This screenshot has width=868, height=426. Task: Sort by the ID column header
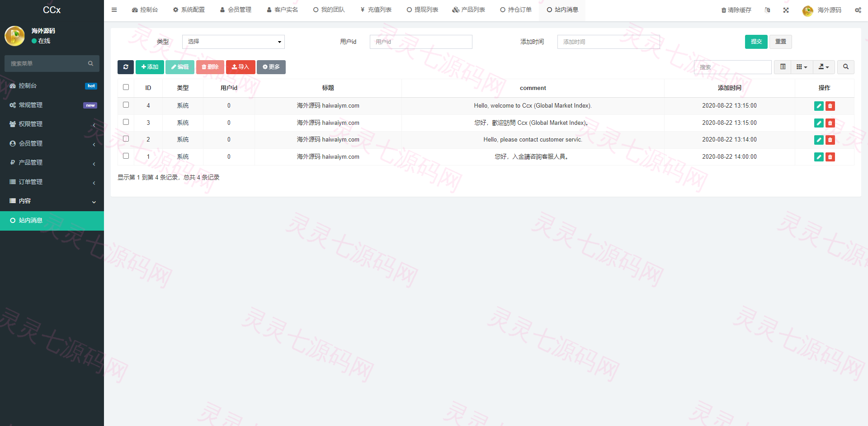coord(148,88)
